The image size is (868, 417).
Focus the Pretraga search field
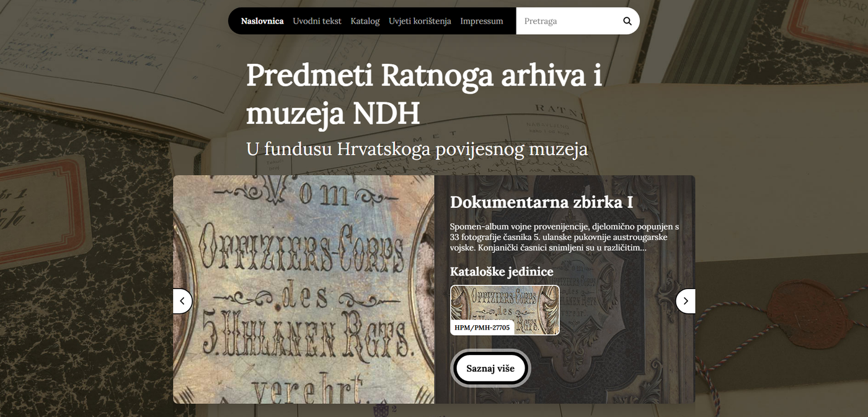(567, 21)
